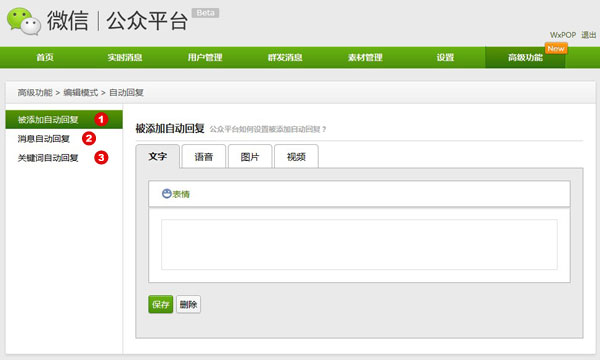Click the WeChat logo icon
The width and height of the screenshot is (600, 360).
24,21
